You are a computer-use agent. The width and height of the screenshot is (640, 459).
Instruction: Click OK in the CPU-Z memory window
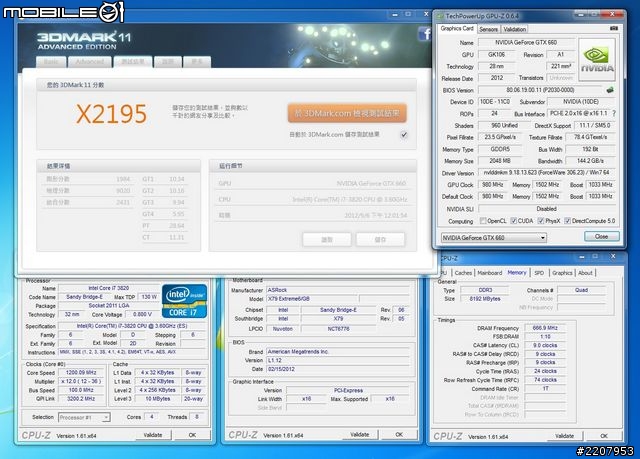tap(604, 436)
